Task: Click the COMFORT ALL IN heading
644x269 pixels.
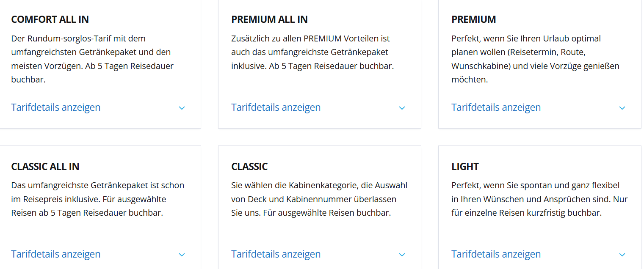Action: [50, 19]
